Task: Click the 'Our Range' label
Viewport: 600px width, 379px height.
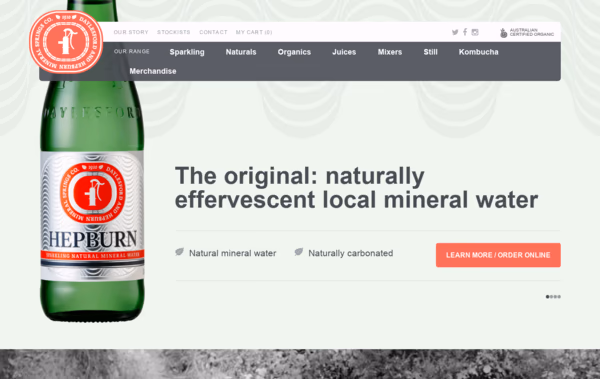Action: 132,51
